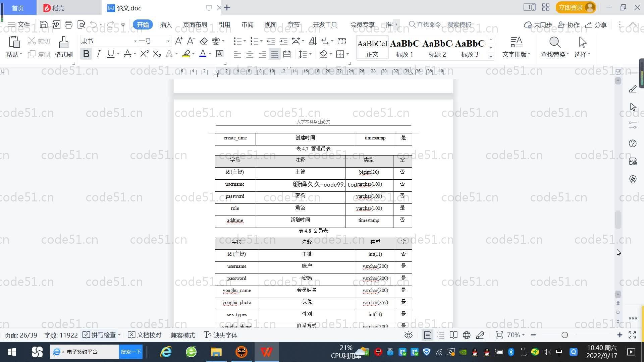The height and width of the screenshot is (362, 644).
Task: Toggle character border button
Action: 220,54
